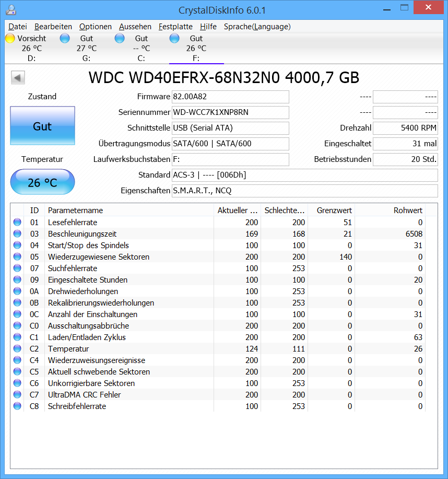Click the Standard field ACS-3
This screenshot has width=448, height=479.
pos(305,175)
